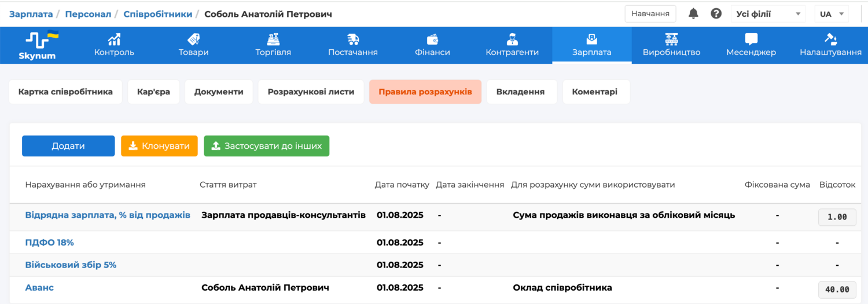Screen dimensions: 868x304
Task: Expand the Усі філії branch dropdown
Action: tap(767, 14)
